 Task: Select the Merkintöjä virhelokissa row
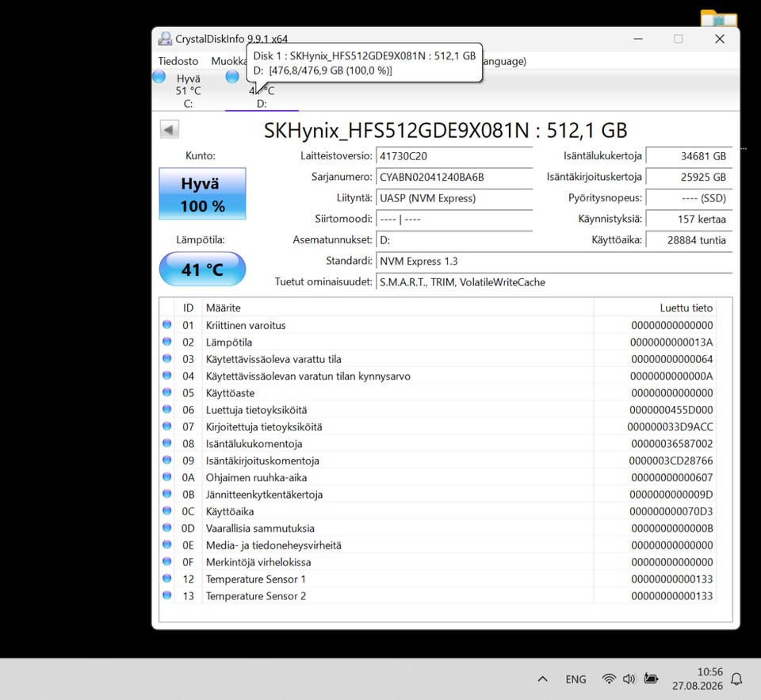438,562
